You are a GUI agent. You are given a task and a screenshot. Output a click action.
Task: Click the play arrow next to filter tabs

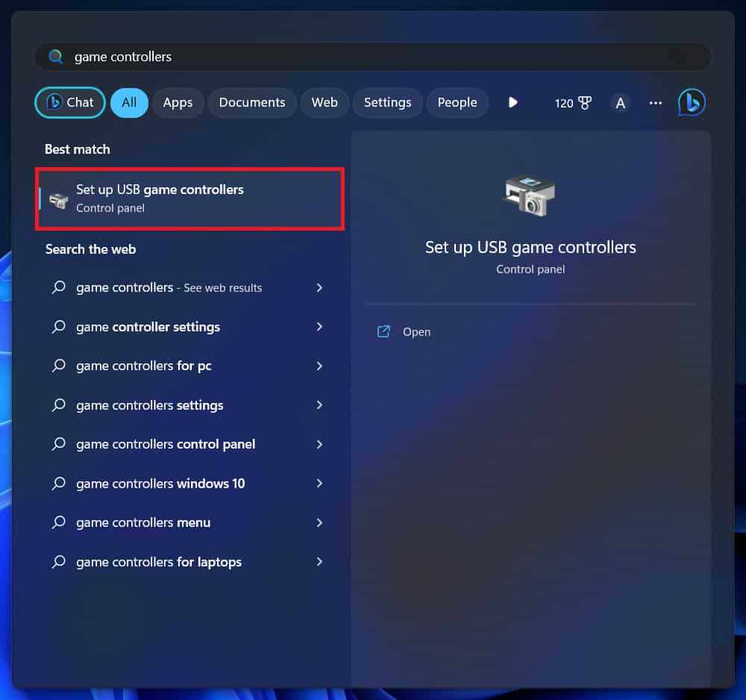pyautogui.click(x=513, y=103)
